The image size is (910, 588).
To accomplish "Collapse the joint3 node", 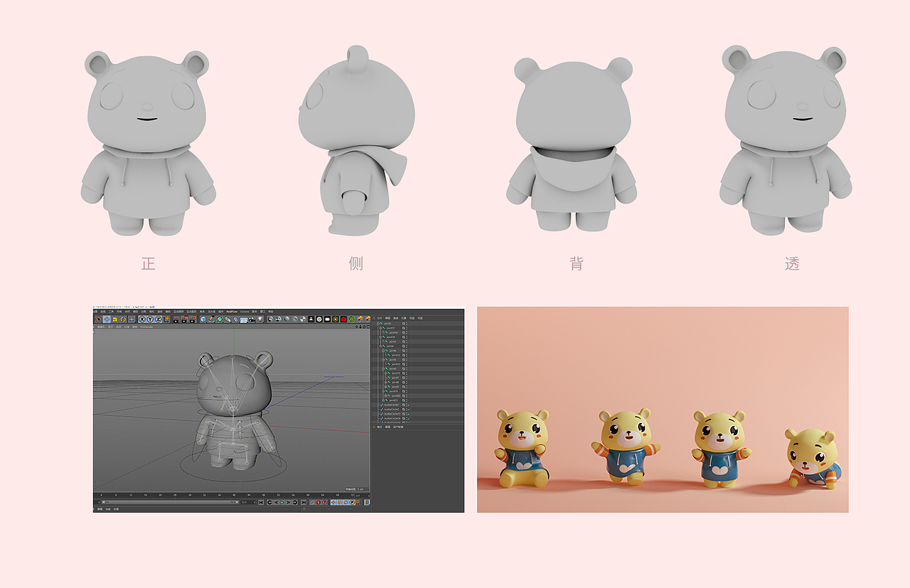I will (x=383, y=368).
